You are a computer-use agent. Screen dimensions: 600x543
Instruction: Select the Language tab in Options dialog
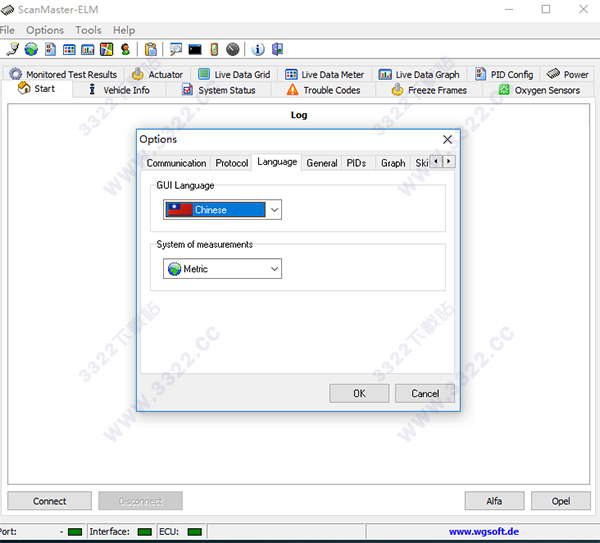(x=277, y=162)
